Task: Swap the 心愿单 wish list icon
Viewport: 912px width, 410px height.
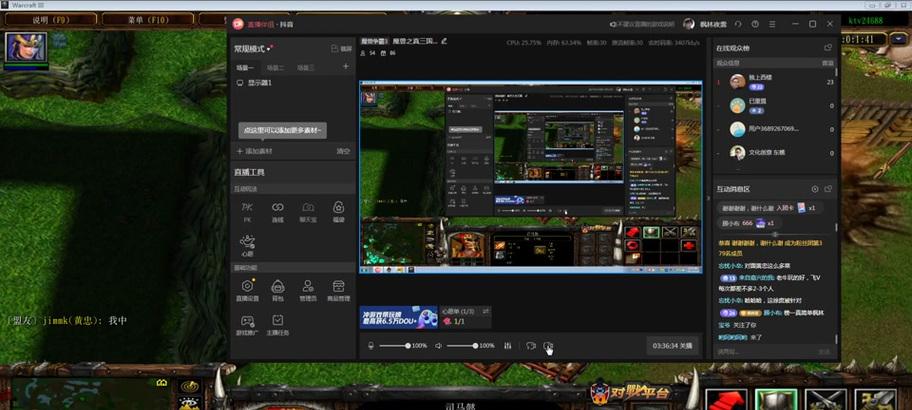Action: (x=486, y=311)
